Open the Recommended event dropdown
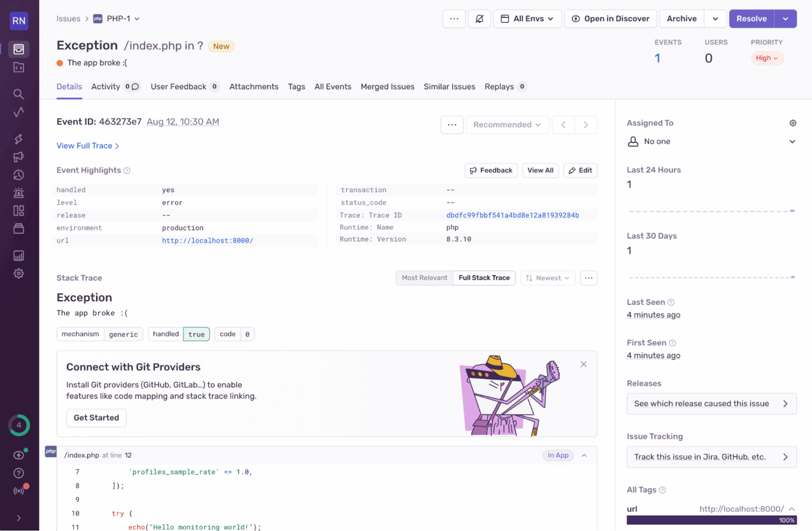The height and width of the screenshot is (531, 812). (x=506, y=125)
